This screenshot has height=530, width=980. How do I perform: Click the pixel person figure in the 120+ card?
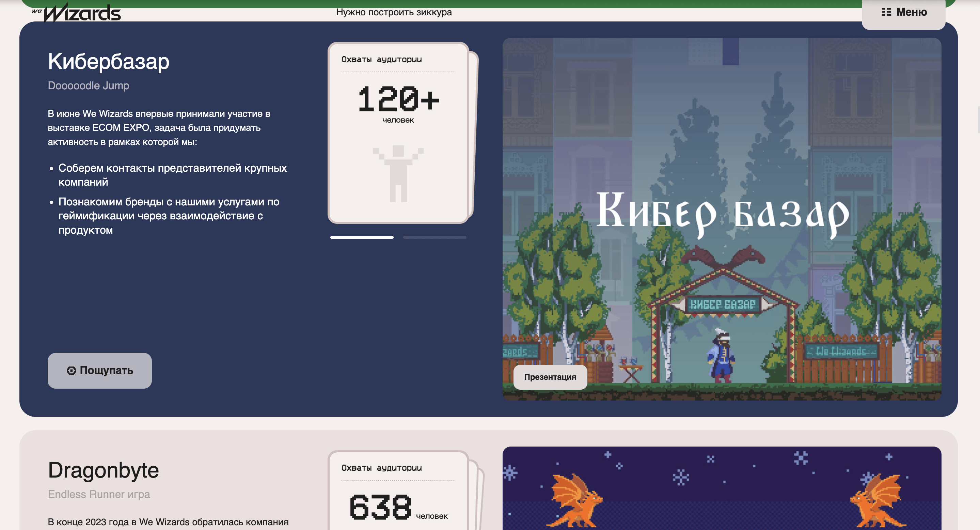(x=398, y=173)
